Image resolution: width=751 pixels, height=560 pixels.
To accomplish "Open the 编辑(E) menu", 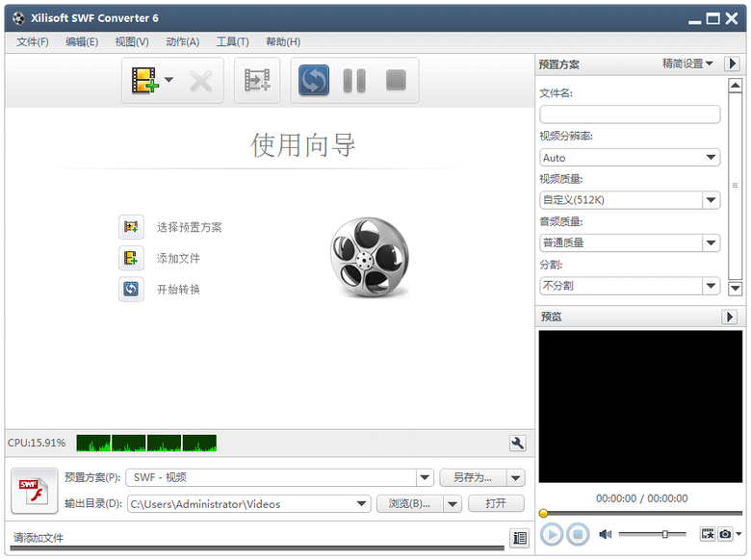I will click(82, 42).
